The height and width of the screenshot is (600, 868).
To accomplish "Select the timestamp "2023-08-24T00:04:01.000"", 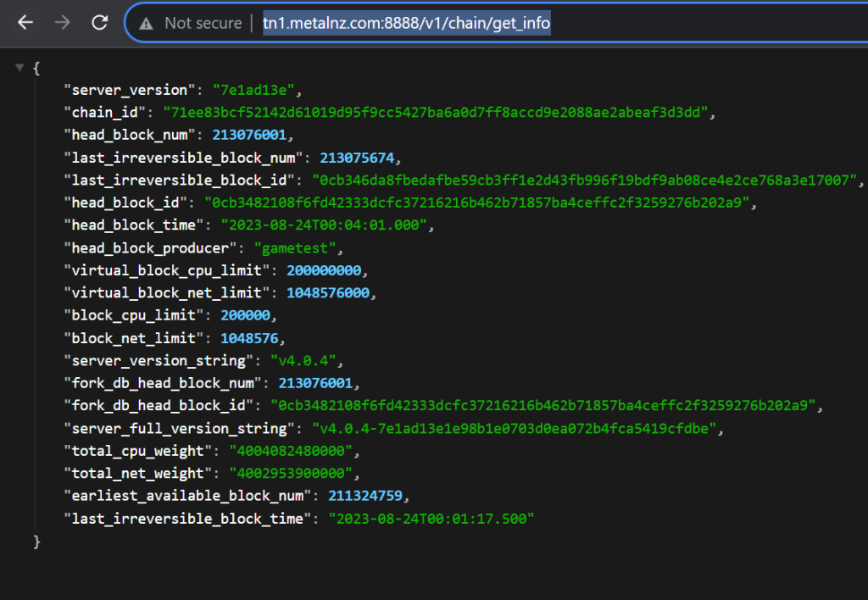I will tap(324, 225).
